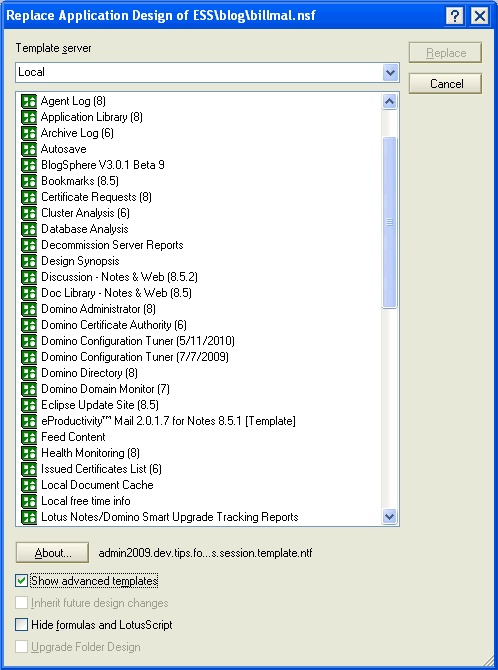Click the Domino Administrator template icon
Image resolution: width=498 pixels, height=670 pixels.
point(29,309)
